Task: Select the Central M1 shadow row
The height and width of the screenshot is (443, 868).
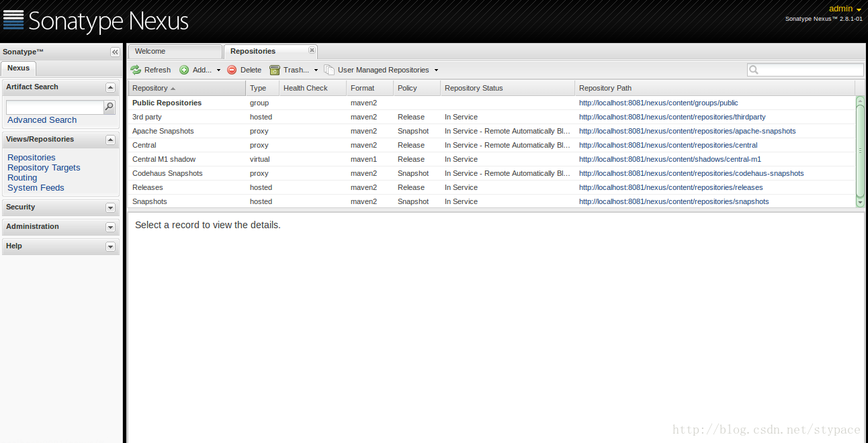Action: click(x=492, y=159)
